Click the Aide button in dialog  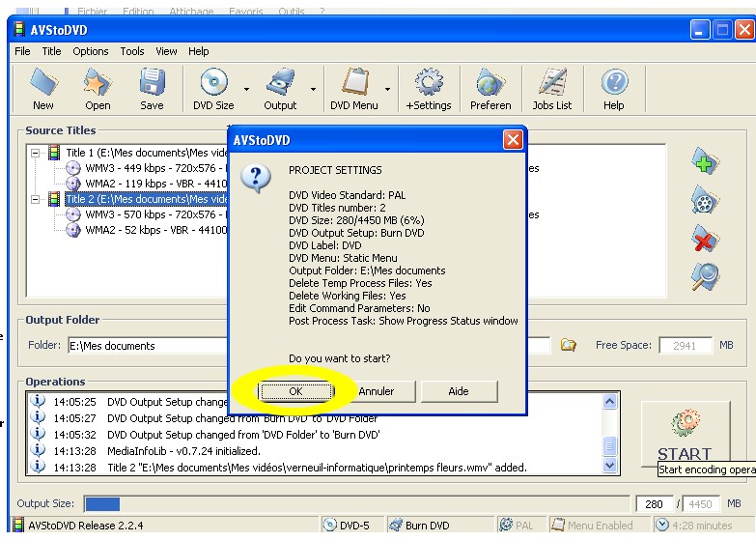click(x=459, y=391)
